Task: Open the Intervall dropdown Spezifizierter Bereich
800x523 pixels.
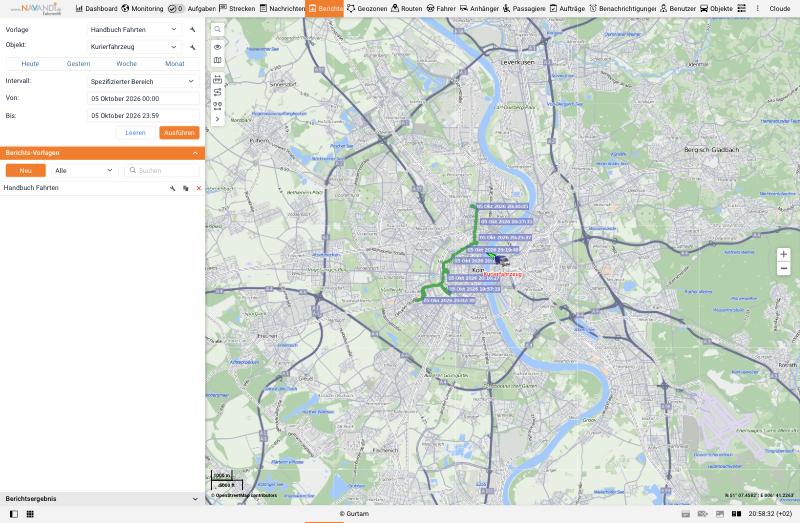Action: [x=143, y=81]
